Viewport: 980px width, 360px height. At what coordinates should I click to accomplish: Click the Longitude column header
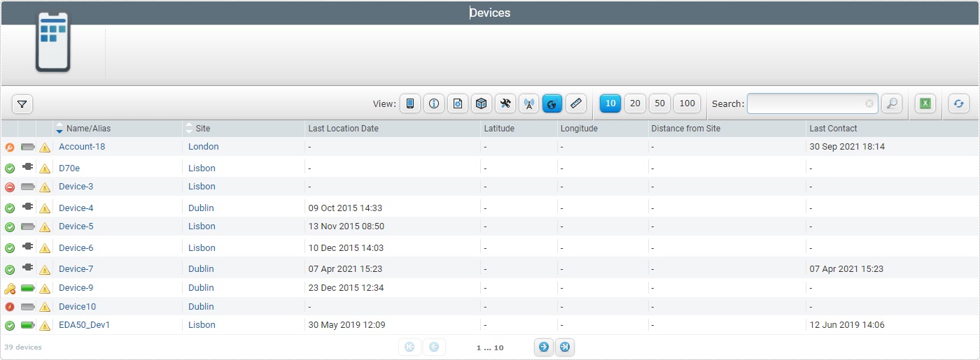pos(579,129)
